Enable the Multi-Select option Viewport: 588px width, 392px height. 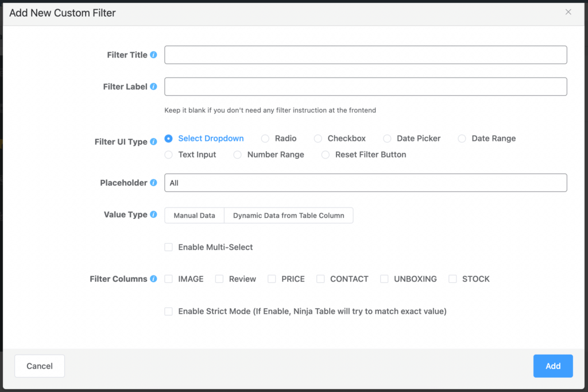(169, 247)
